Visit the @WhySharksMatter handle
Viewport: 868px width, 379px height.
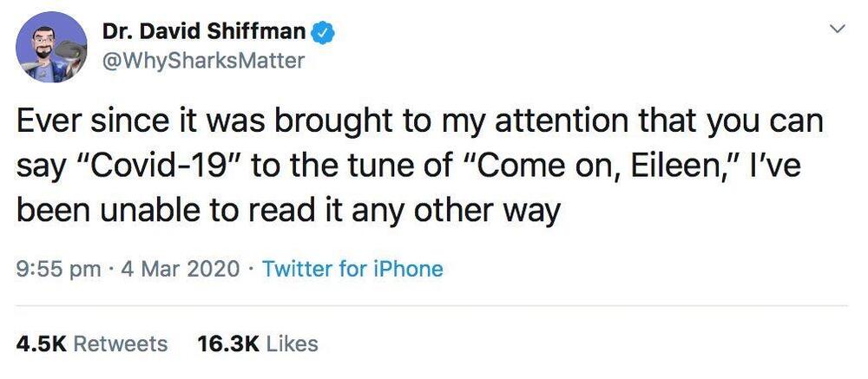[x=203, y=62]
